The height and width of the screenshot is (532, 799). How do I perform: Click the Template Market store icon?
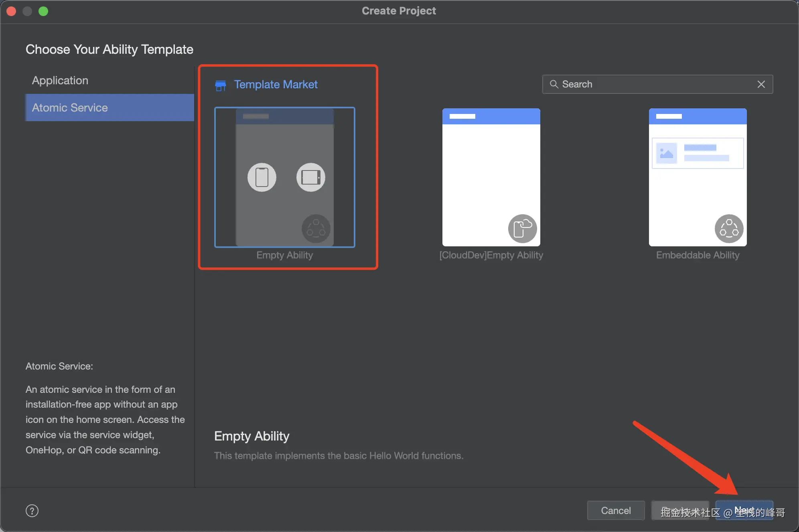220,85
